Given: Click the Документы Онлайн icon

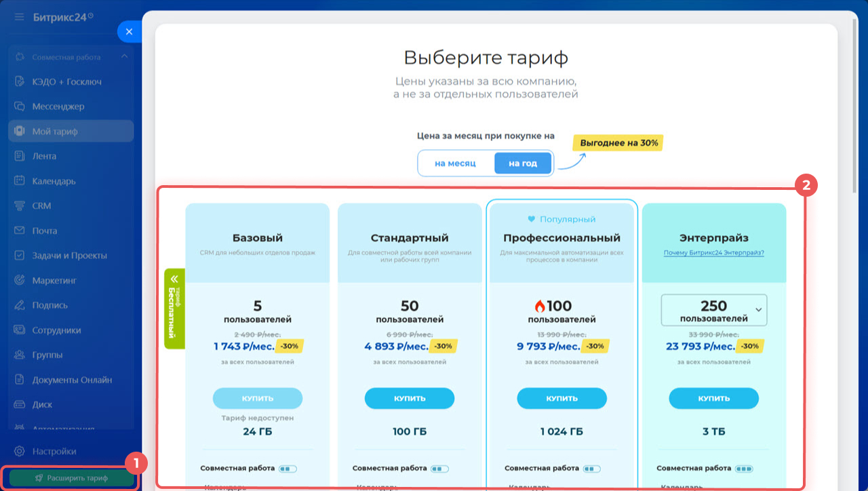Looking at the screenshot, I should coord(20,380).
